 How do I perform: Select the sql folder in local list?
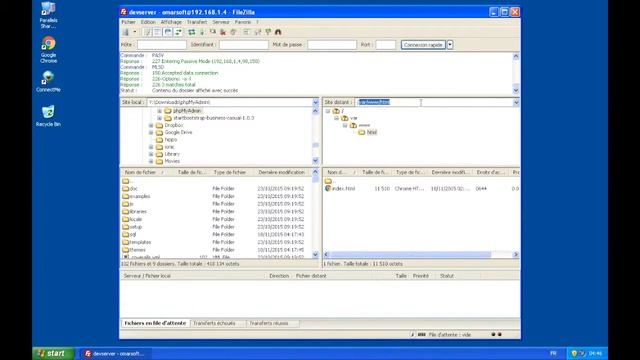[x=133, y=235]
